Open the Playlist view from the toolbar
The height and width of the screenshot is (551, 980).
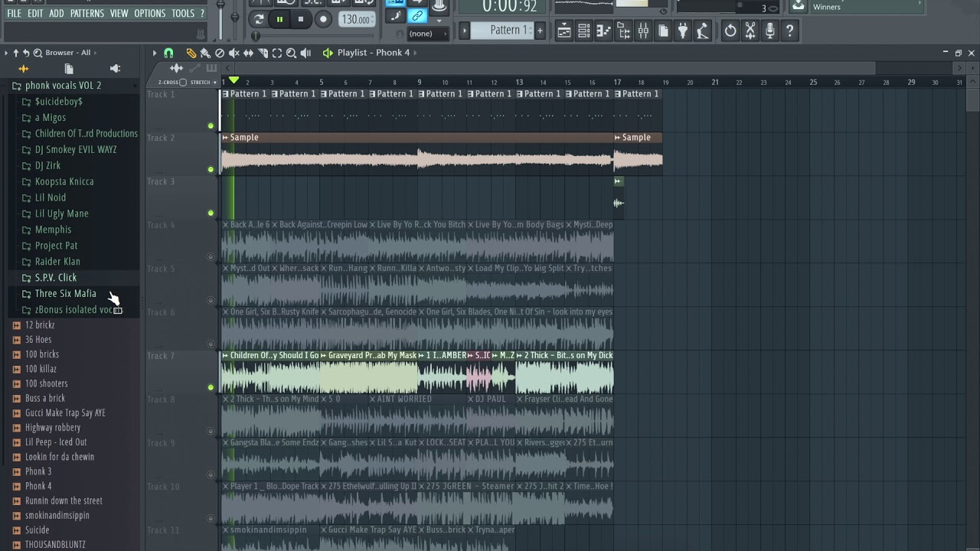[564, 31]
